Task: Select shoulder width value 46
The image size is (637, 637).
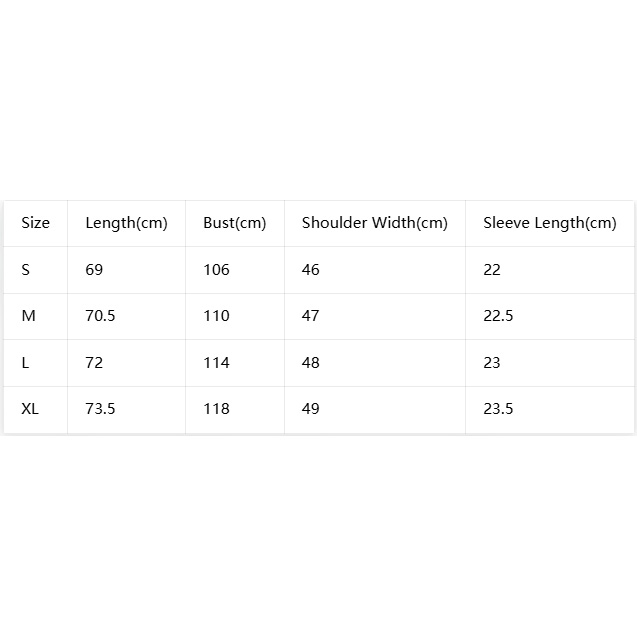Action: (x=311, y=270)
